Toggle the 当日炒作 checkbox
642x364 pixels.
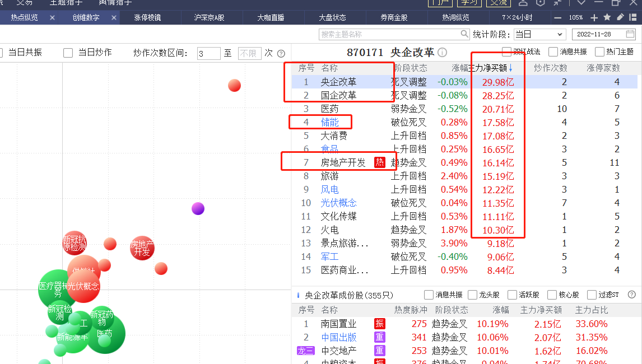pyautogui.click(x=68, y=53)
